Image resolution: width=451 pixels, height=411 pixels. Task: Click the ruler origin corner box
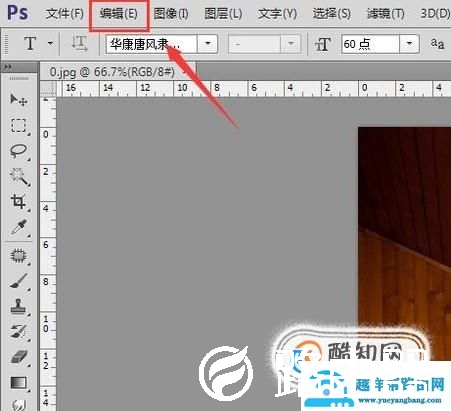coord(48,89)
